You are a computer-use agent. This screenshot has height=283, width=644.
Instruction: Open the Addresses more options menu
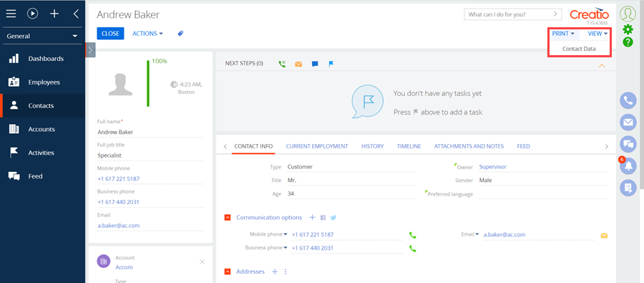285,272
